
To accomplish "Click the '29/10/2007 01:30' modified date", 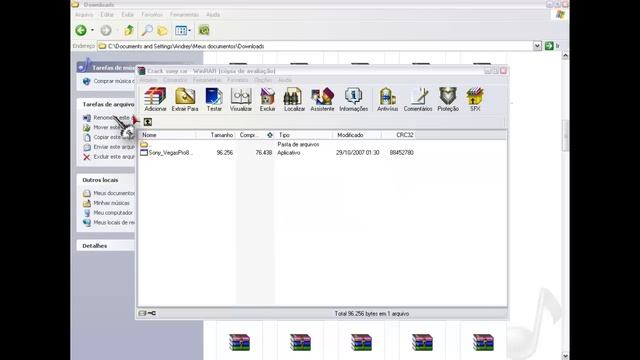I will click(358, 153).
